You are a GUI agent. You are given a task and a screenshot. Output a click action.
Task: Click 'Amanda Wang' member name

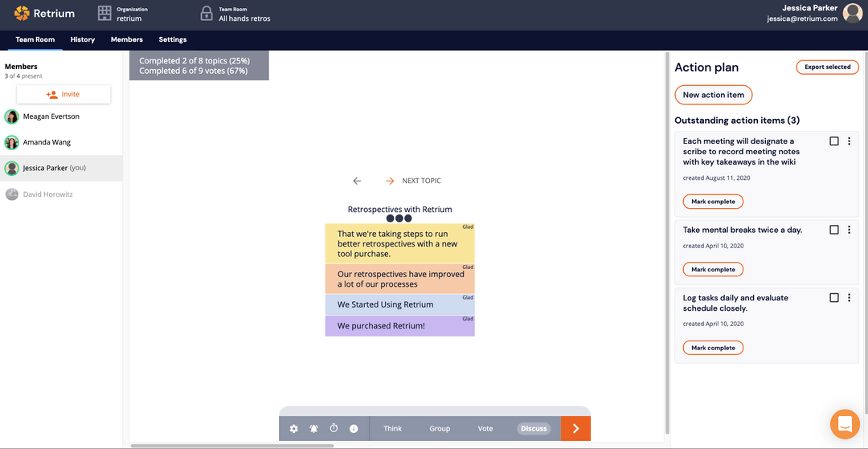(x=47, y=143)
